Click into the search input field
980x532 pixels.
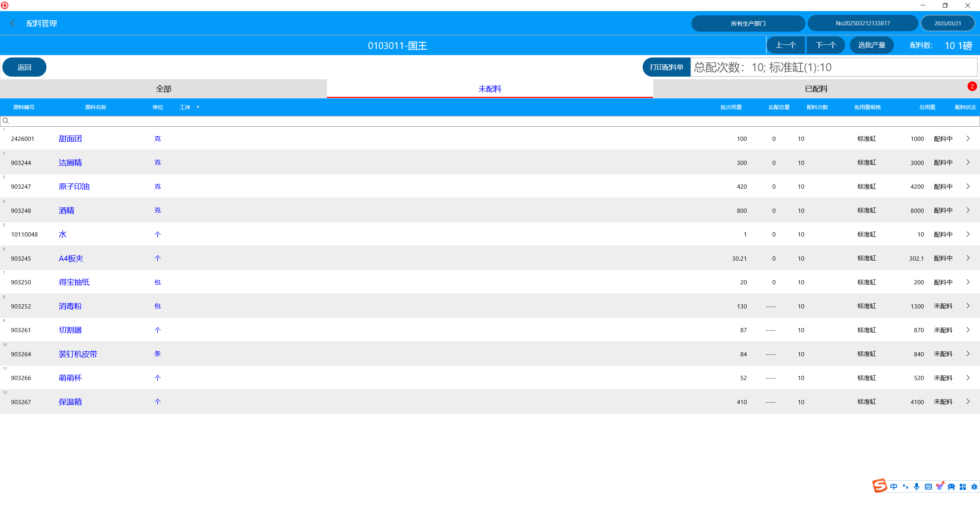[490, 121]
